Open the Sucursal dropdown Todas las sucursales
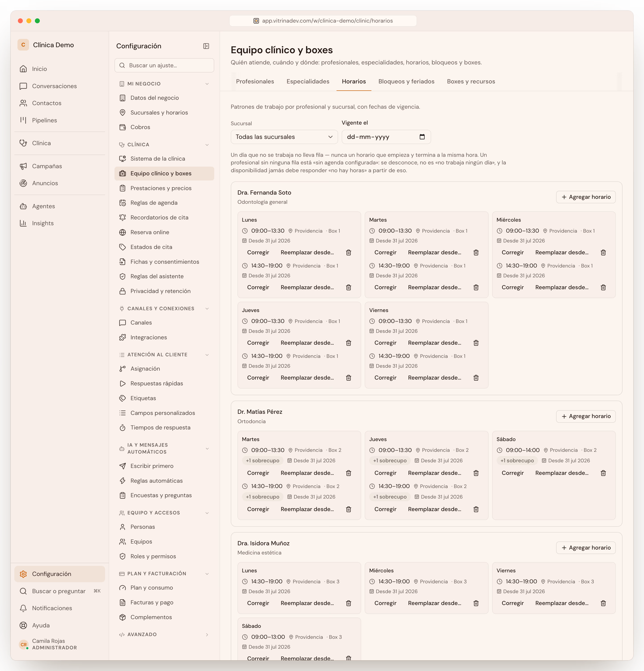Viewport: 644px width, 671px height. 284,137
